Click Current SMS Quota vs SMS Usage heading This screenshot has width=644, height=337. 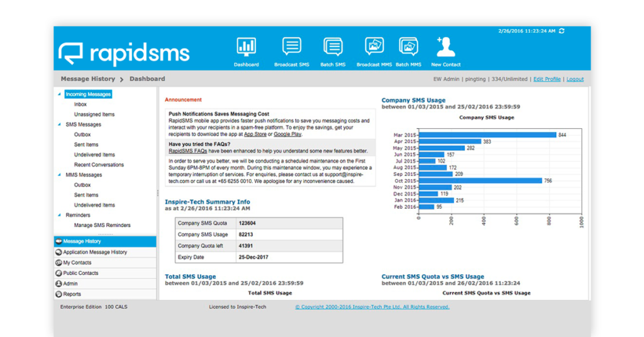tap(433, 277)
